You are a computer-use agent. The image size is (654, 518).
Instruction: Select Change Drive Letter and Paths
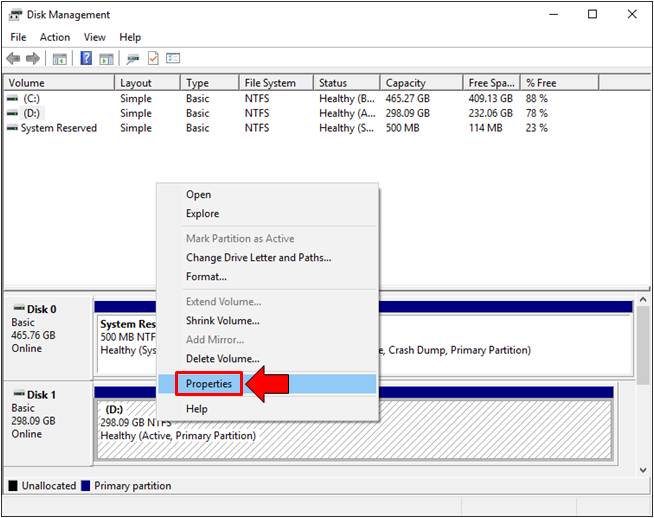tap(267, 258)
